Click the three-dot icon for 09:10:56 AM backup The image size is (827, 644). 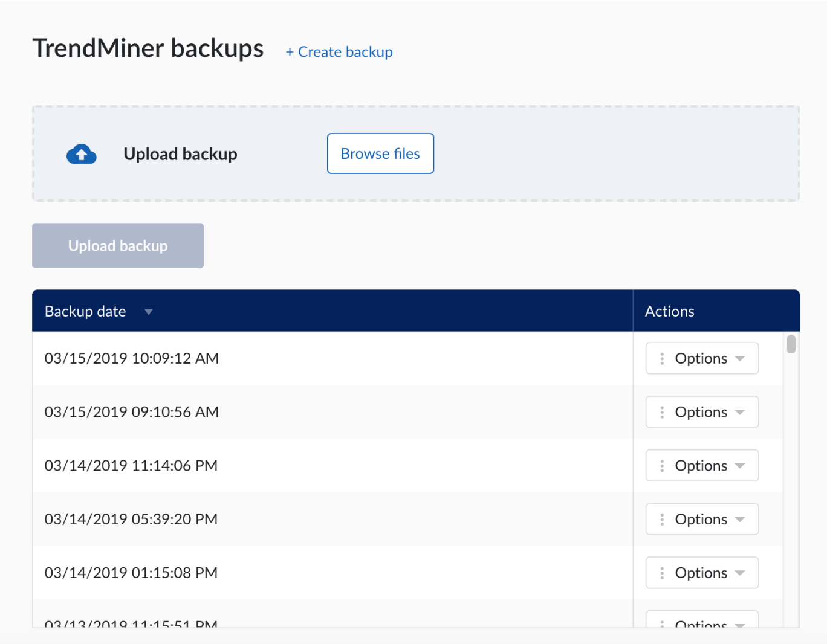pyautogui.click(x=662, y=412)
